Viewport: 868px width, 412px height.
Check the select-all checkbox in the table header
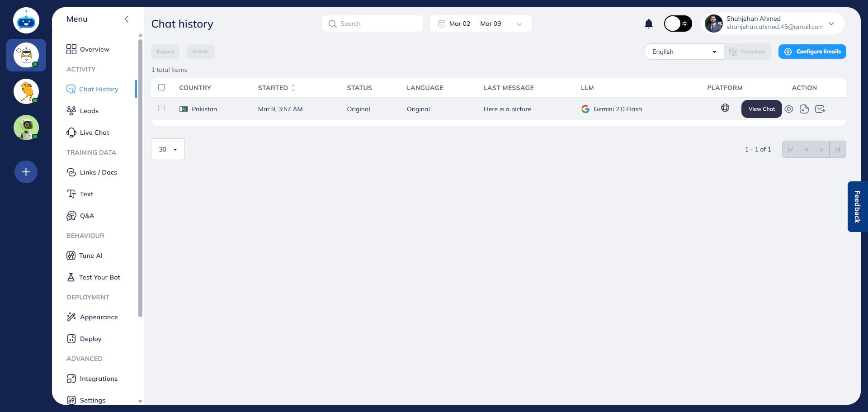(161, 87)
